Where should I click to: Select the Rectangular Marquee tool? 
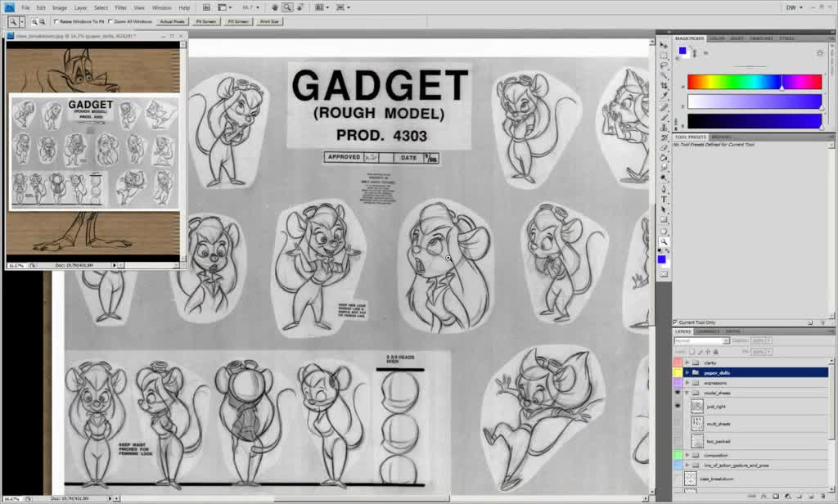tap(663, 56)
